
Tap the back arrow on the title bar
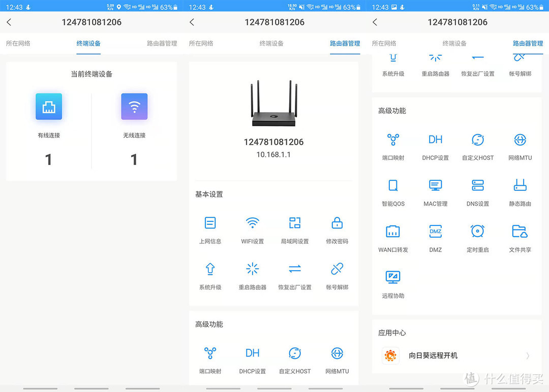tap(9, 22)
